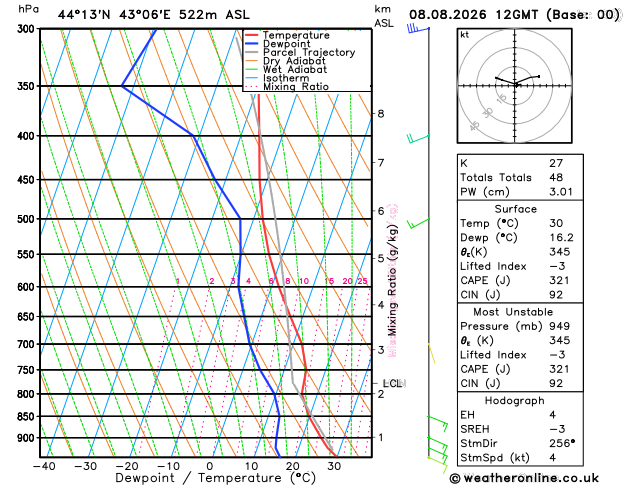629x486 pixels.
Task: Click the 850 hPa pressure label
Action: click(28, 417)
